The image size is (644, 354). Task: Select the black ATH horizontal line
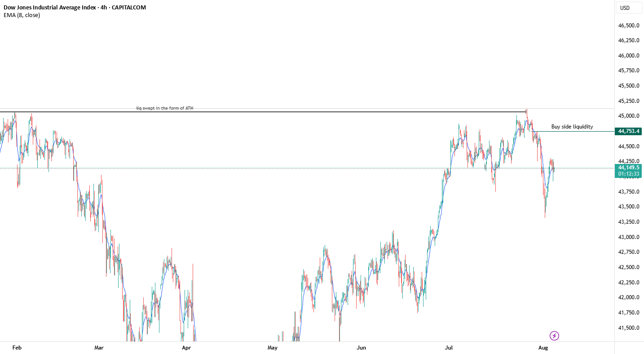263,111
